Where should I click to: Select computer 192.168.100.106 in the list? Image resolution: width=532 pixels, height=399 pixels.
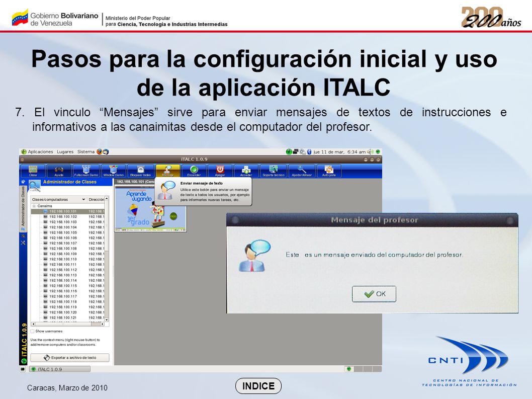tap(68, 238)
